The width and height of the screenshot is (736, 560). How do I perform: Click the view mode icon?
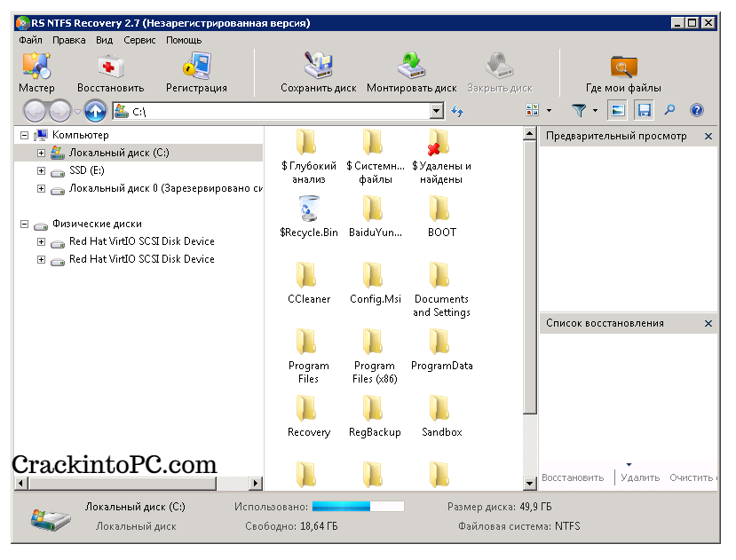click(533, 110)
